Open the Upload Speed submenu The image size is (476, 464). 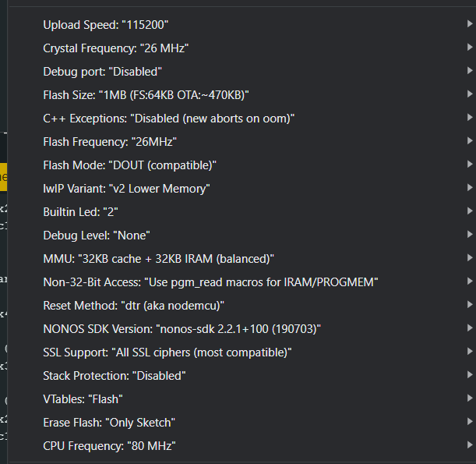click(x=242, y=25)
